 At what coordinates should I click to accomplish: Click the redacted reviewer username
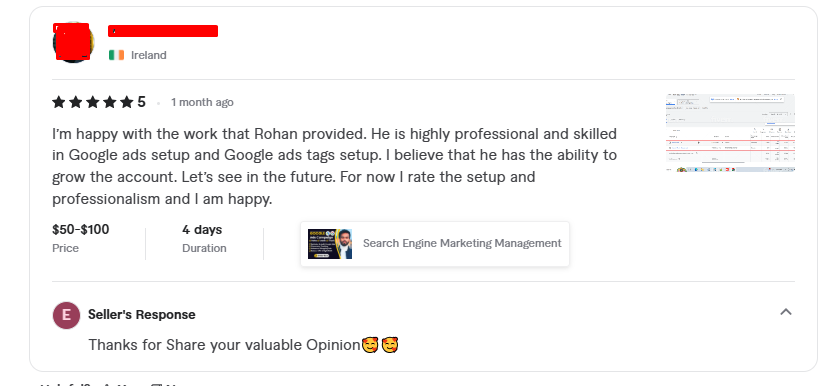(163, 31)
